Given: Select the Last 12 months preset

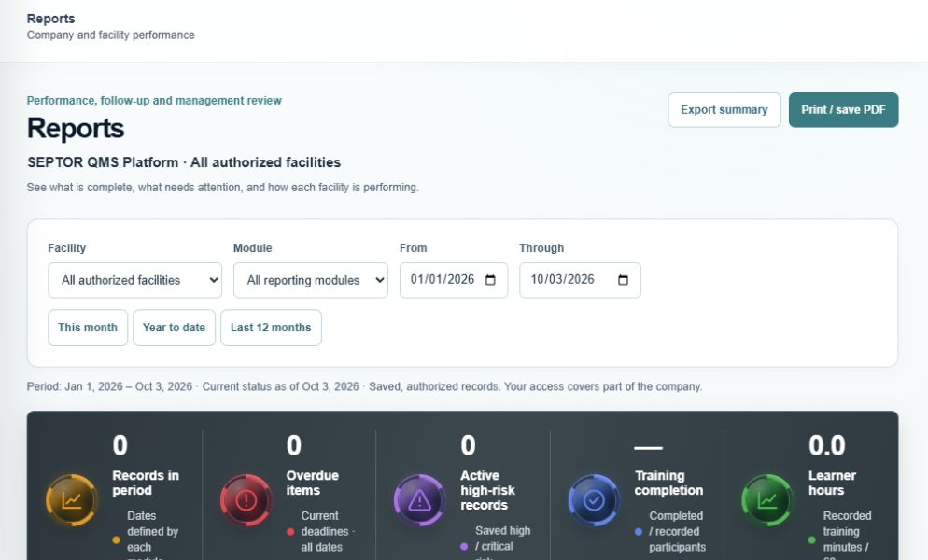Looking at the screenshot, I should (271, 328).
